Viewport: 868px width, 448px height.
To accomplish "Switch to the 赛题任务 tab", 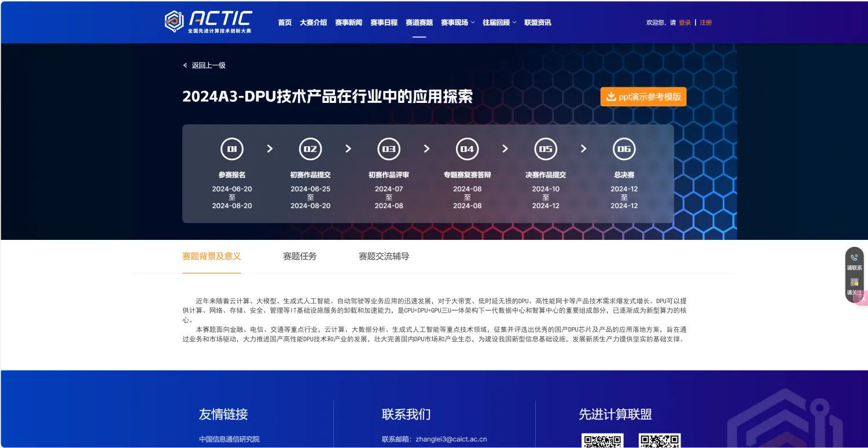I will (300, 256).
